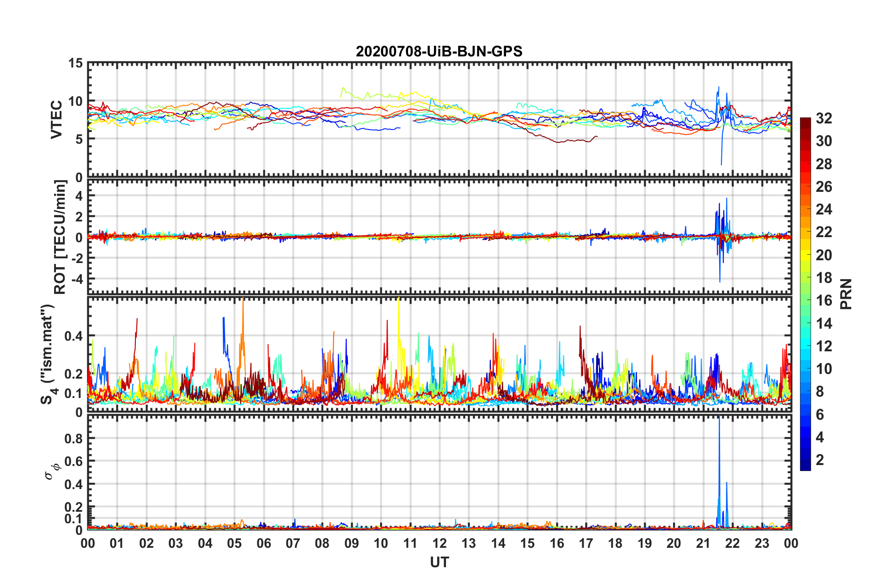Select the VTEC y-axis label
This screenshot has width=879, height=588.
[56, 120]
